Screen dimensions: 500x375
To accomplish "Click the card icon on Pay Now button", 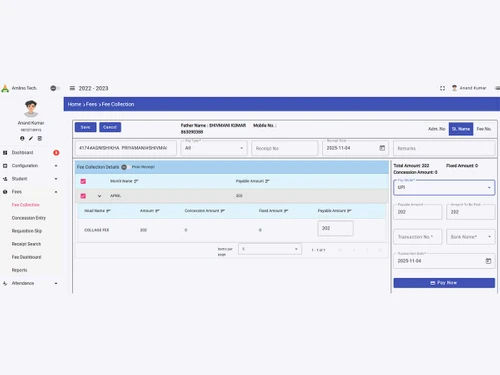I will [433, 283].
